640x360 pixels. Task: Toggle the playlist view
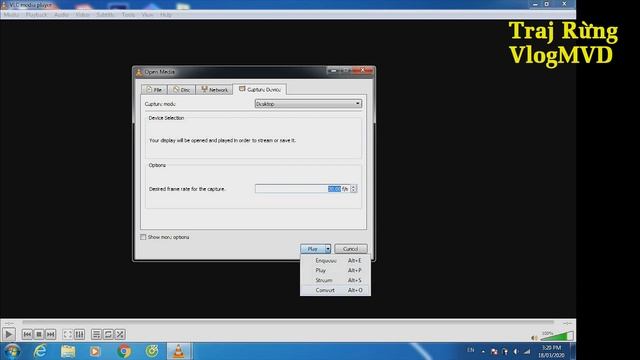(x=96, y=334)
